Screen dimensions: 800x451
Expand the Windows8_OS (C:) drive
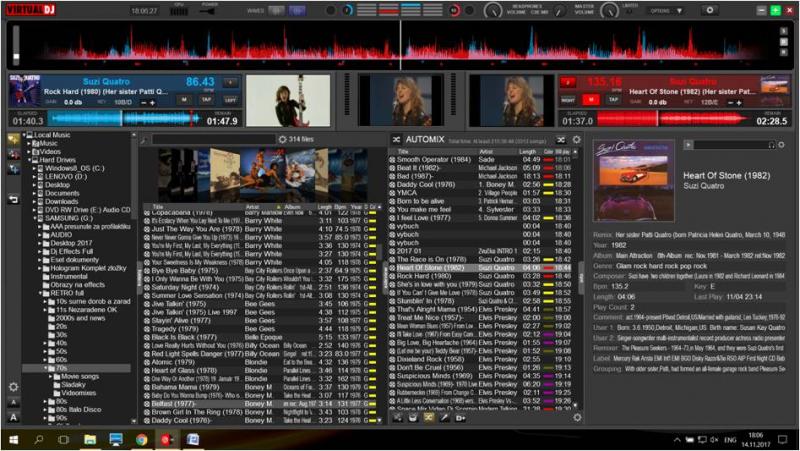point(34,168)
